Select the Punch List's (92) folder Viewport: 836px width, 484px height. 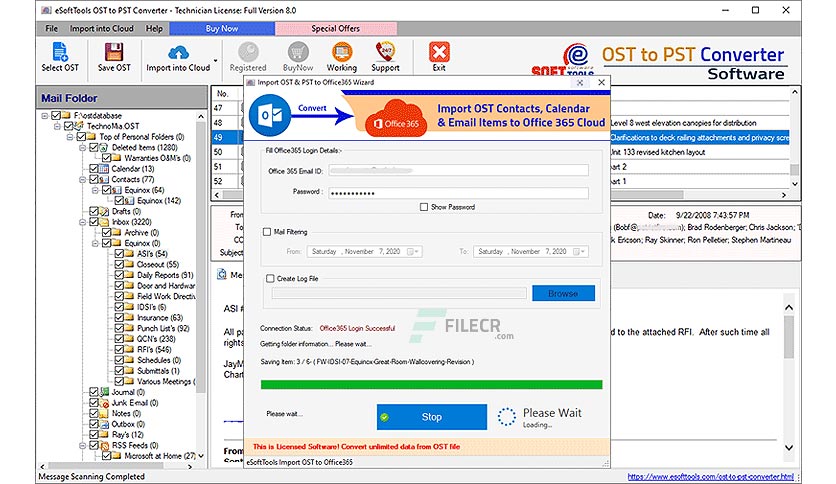tap(163, 328)
